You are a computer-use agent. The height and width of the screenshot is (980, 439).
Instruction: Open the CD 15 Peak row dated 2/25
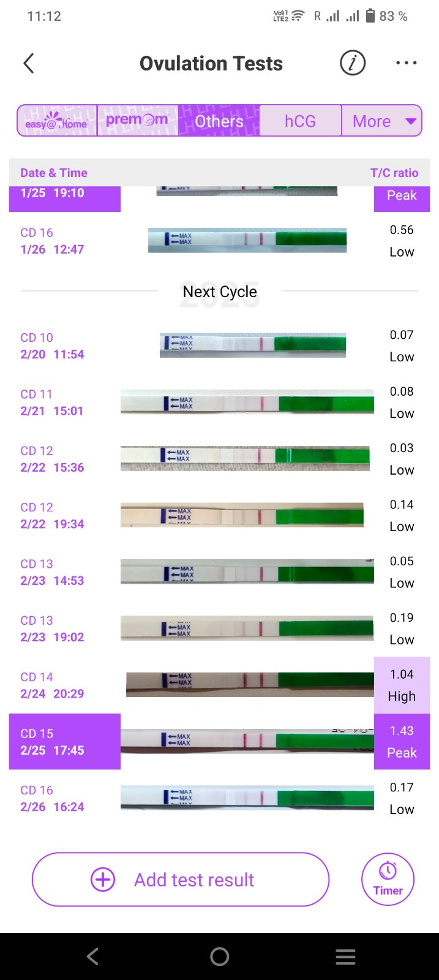pos(64,742)
